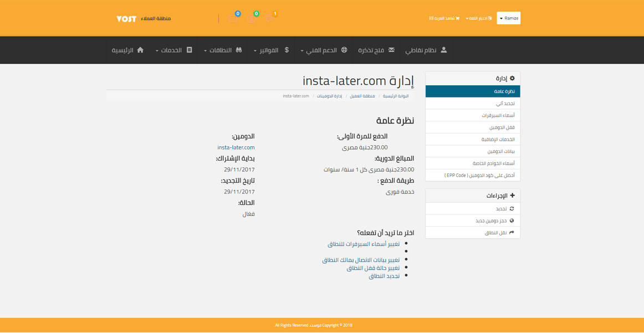Image resolution: width=644 pixels, height=333 pixels.
Task: Click تجديد النطاق renew domain link
Action: 385,276
